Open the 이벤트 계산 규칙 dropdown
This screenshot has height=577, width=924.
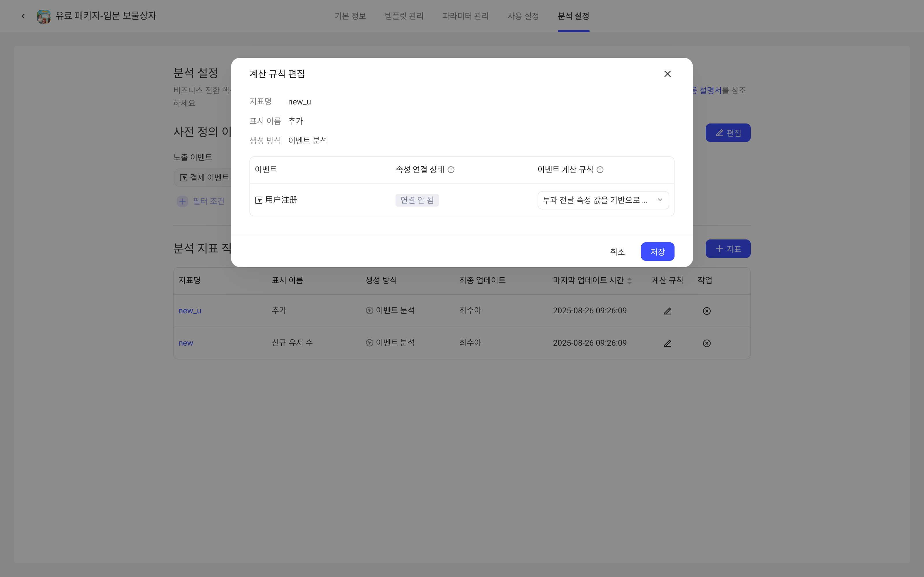(603, 200)
